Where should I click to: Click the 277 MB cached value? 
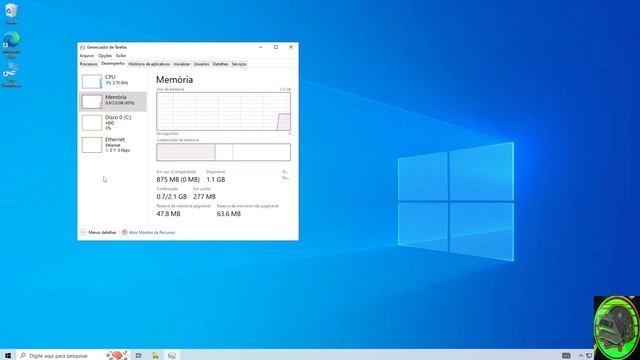(x=204, y=197)
